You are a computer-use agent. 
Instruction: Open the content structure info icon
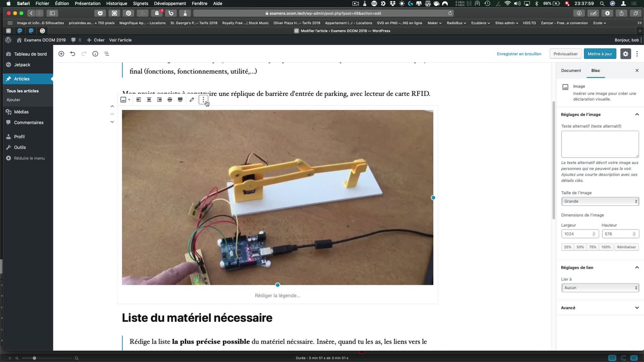click(x=95, y=54)
